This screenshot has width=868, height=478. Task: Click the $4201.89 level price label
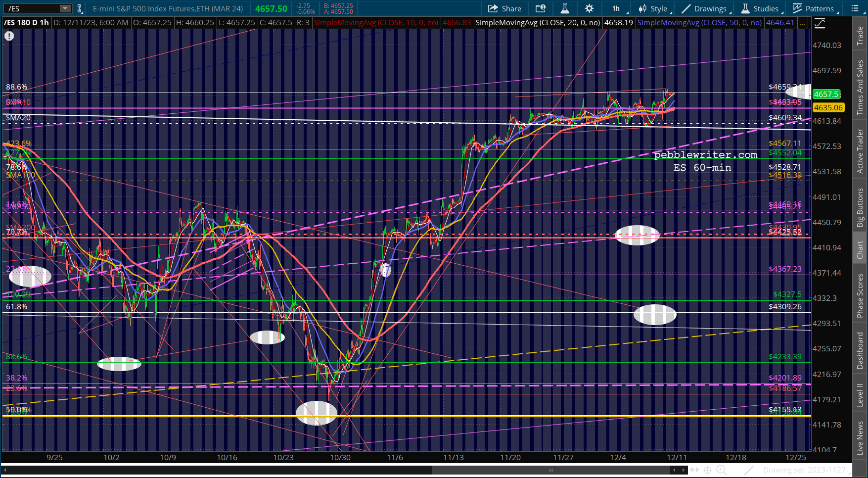[x=785, y=378]
